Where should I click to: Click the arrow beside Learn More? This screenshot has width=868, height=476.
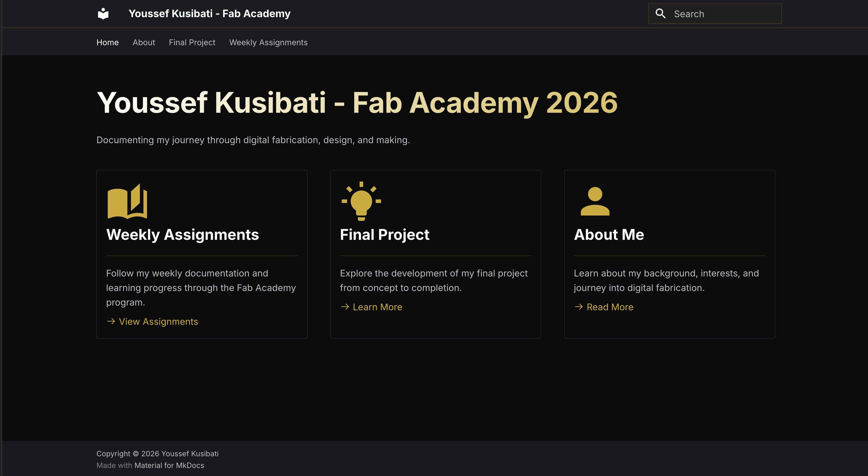pos(344,307)
